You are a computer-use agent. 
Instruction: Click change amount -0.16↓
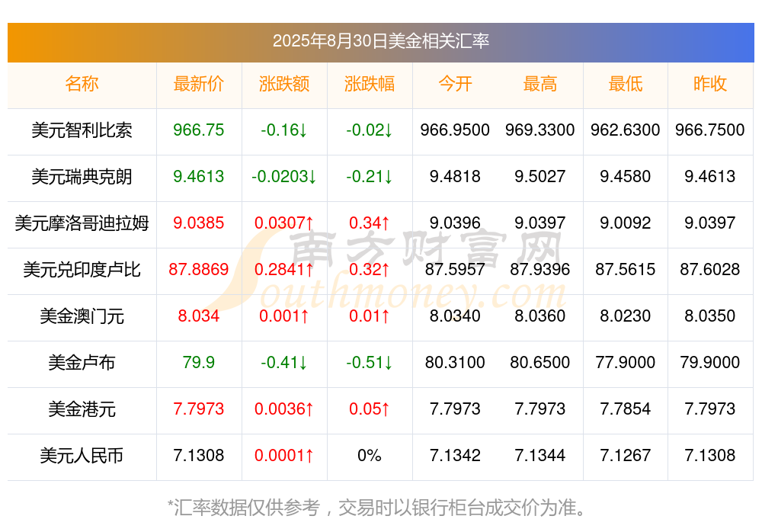[283, 130]
